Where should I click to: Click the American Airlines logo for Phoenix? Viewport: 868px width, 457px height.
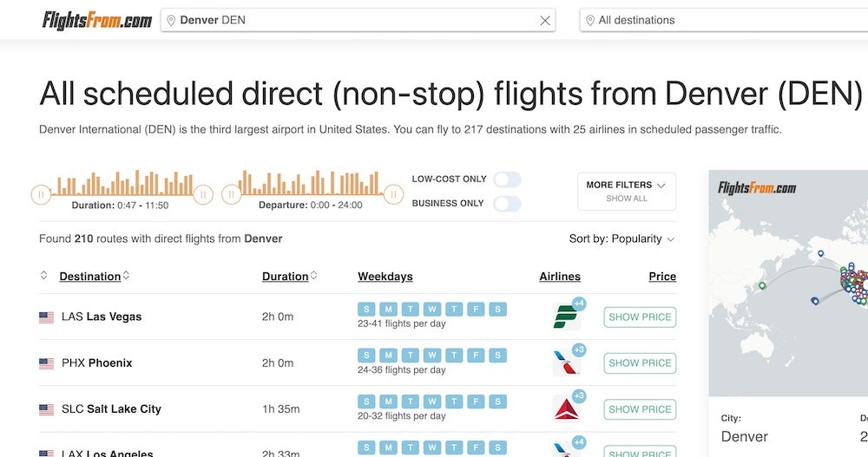click(x=565, y=363)
